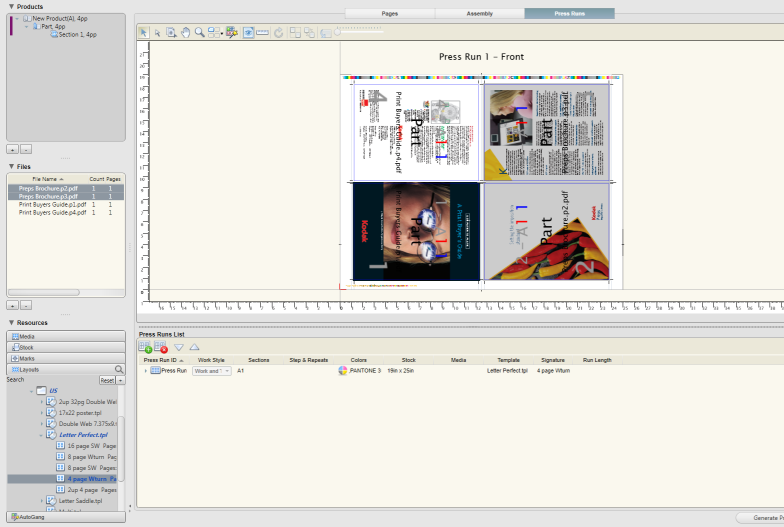This screenshot has height=527, width=784.
Task: Open the dropdown next to Reset
Action: click(x=120, y=380)
